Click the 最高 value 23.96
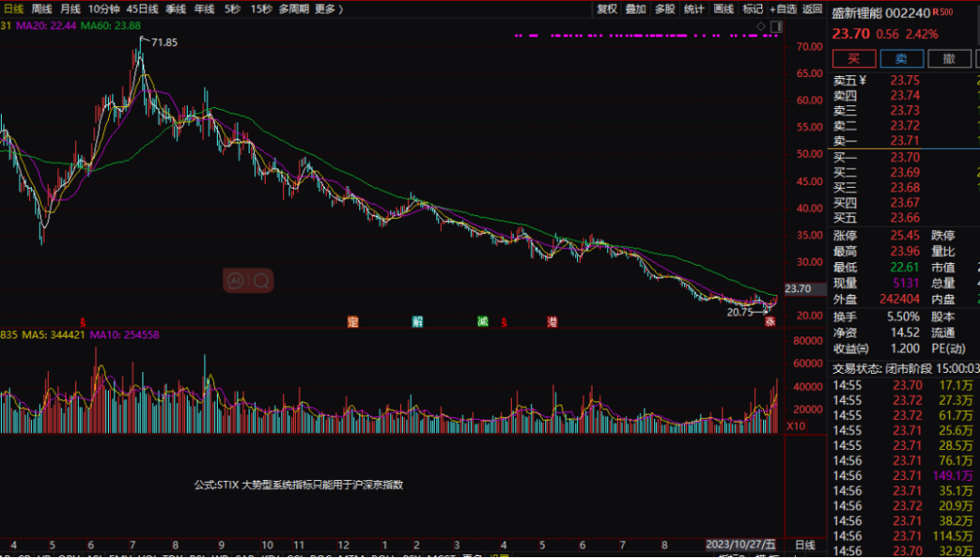The image size is (980, 558). 905,251
